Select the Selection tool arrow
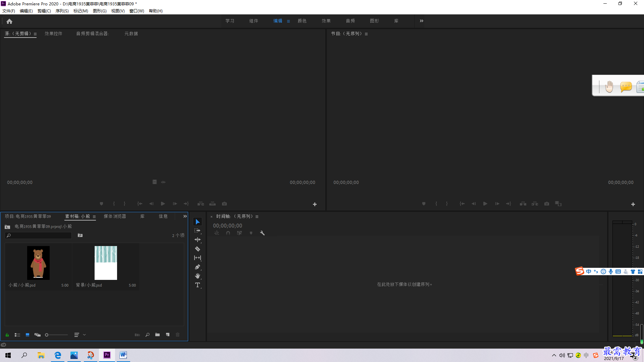 click(x=198, y=222)
